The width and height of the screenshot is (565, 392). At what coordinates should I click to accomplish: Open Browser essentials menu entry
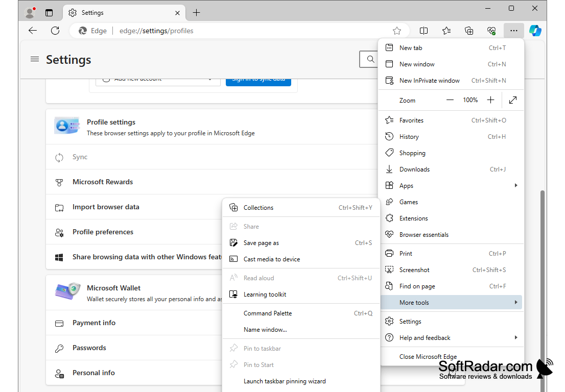coord(451,235)
